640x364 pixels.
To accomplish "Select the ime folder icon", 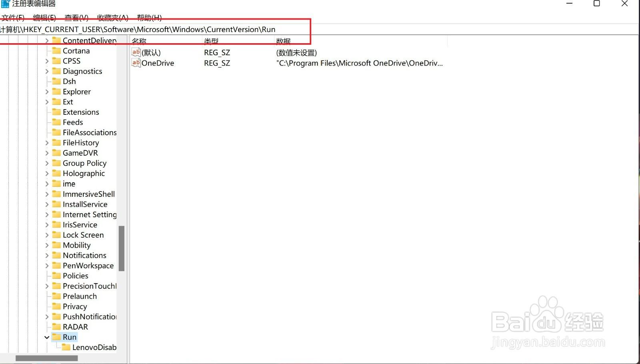I will [x=56, y=183].
